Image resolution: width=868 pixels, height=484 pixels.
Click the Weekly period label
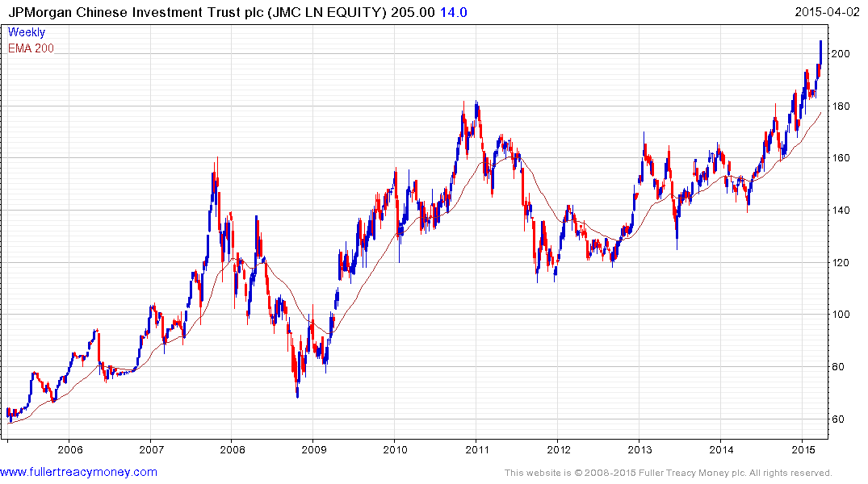(27, 32)
